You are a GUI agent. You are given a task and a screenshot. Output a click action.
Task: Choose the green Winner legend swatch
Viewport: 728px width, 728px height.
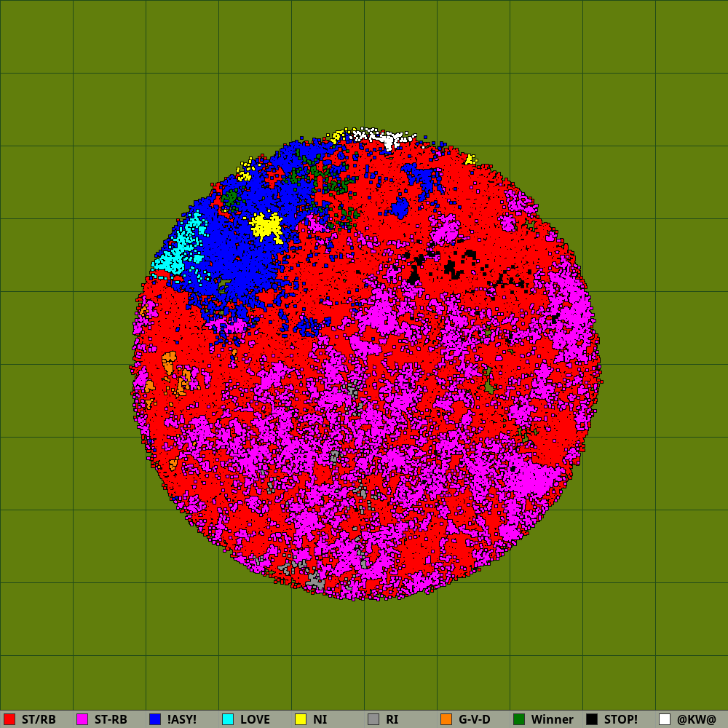coord(519,719)
